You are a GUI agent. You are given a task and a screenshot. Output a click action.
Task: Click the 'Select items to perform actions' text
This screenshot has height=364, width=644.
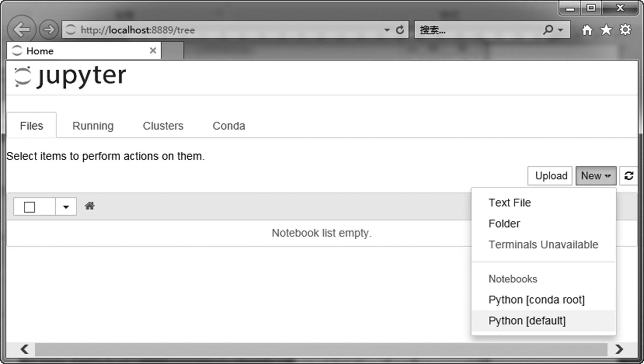tap(105, 156)
